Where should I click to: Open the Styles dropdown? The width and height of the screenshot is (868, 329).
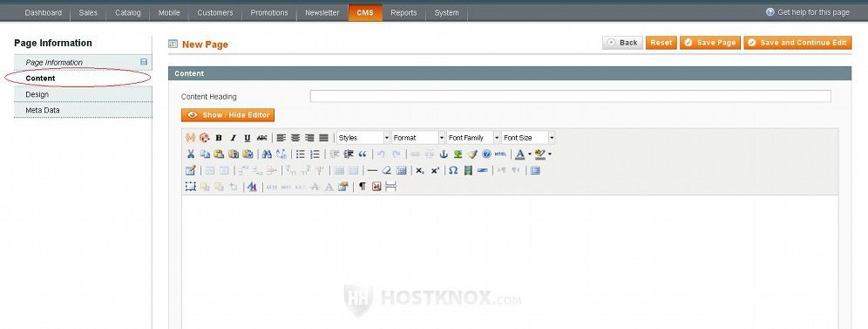pos(363,138)
